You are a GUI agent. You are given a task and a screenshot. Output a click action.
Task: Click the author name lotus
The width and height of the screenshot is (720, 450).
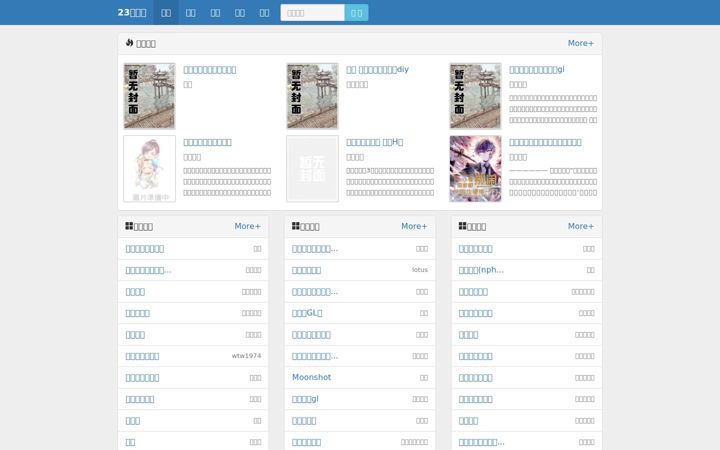point(420,270)
